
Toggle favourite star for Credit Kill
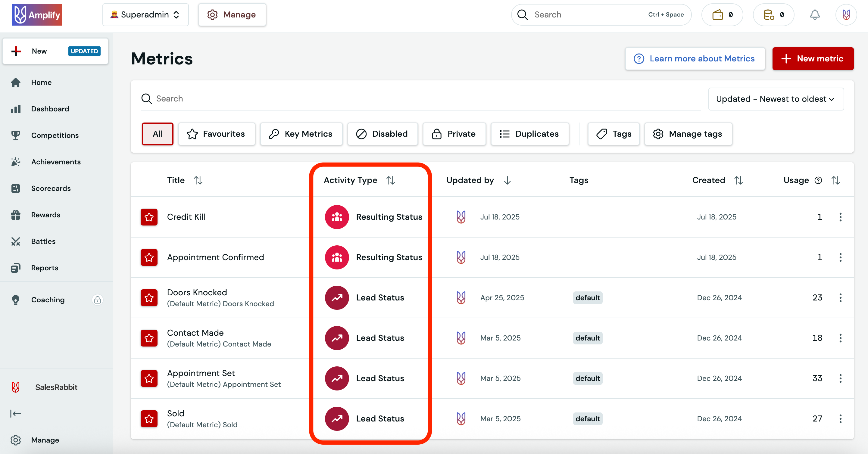149,217
